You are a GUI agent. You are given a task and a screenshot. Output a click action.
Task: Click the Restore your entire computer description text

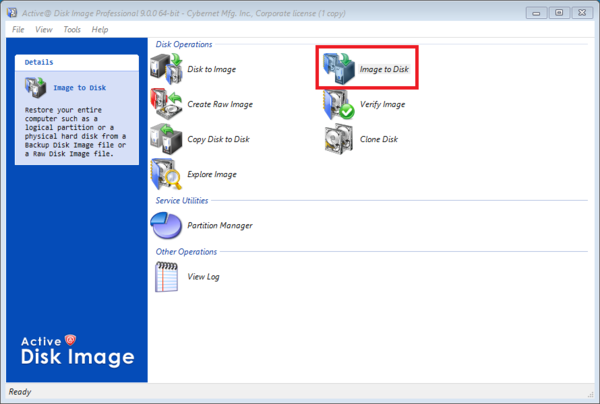tap(75, 132)
